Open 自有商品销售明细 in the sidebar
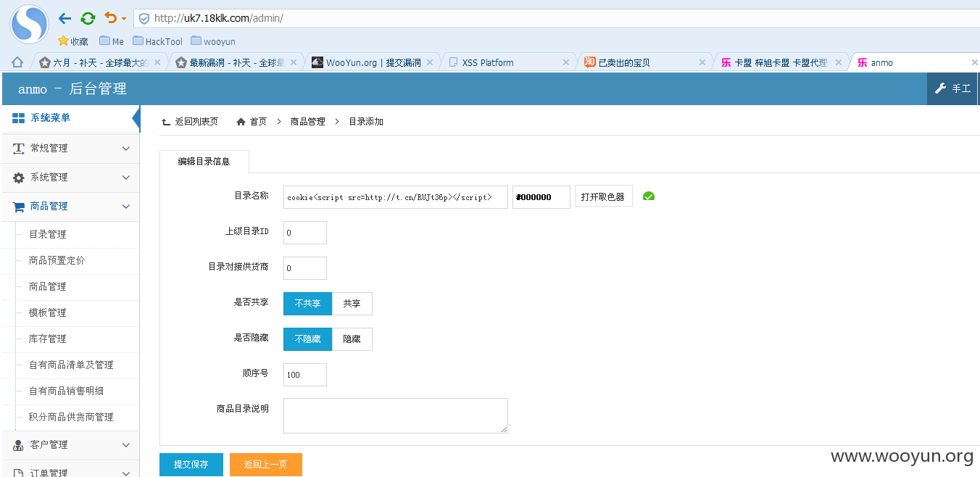 pos(66,391)
